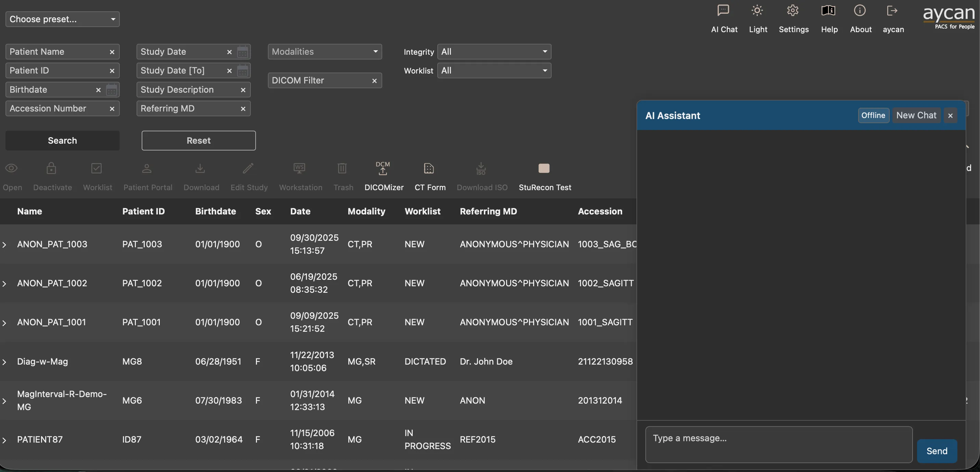Sort by Date column header

click(x=300, y=211)
